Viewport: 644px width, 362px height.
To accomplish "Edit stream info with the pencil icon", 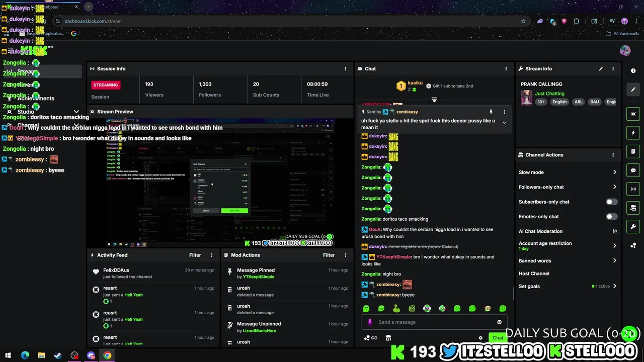I will (601, 69).
